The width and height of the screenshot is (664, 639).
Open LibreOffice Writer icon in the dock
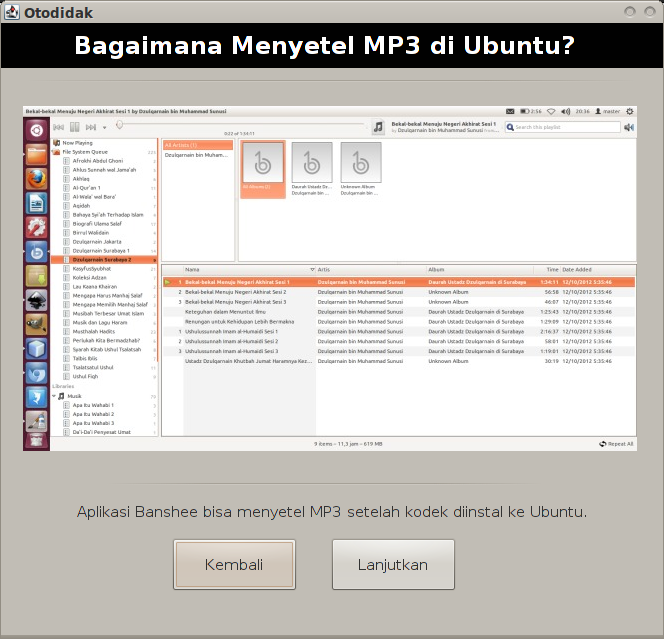click(x=36, y=203)
